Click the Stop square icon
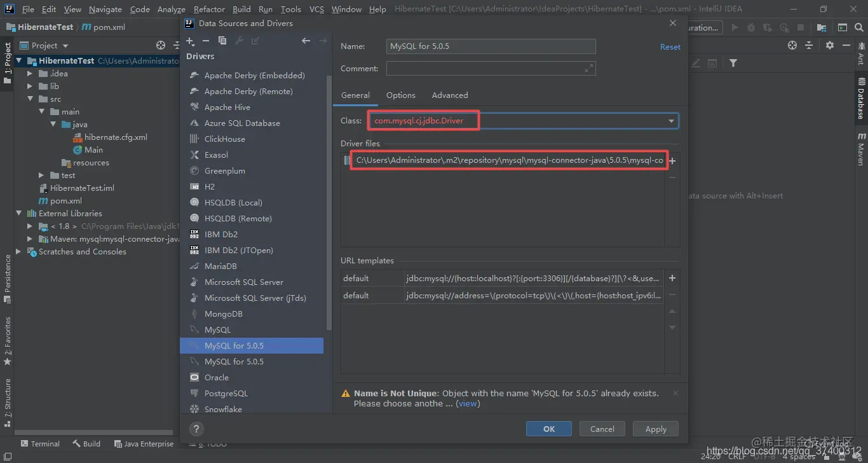The height and width of the screenshot is (463, 868). (801, 27)
